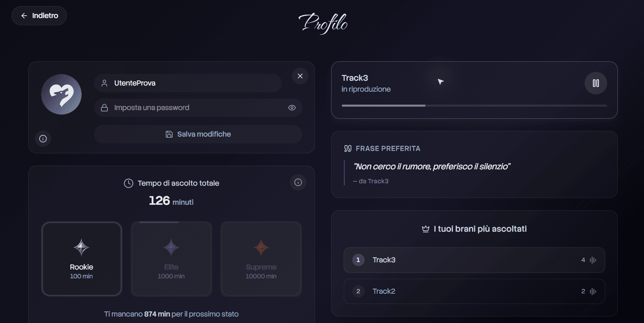Click the clock icon beside Tempo di ascolto

tap(129, 183)
